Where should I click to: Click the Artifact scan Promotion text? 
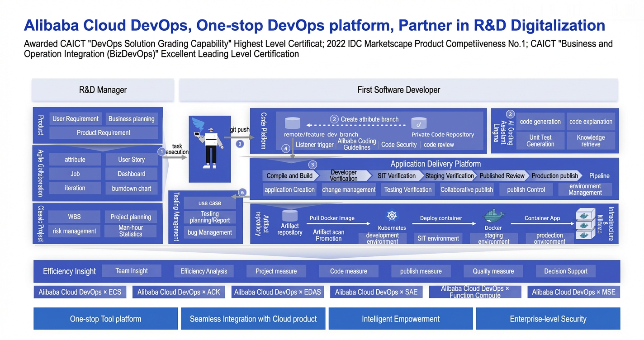(x=329, y=235)
